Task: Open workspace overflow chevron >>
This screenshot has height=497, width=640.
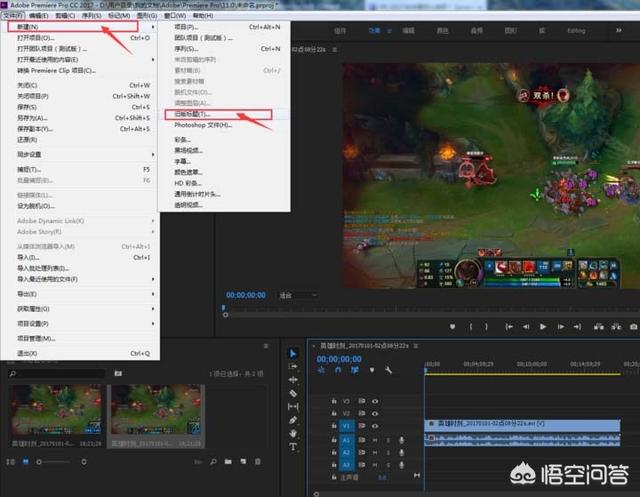Action: pyautogui.click(x=619, y=31)
